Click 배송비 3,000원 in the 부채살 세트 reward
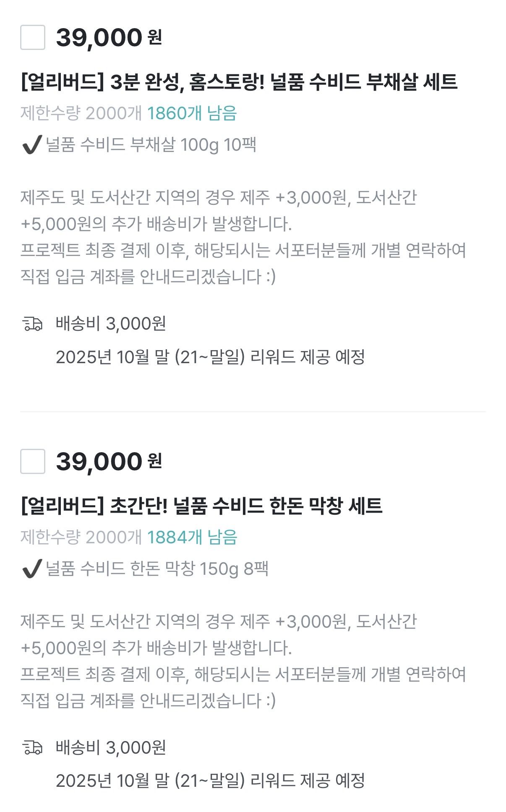 (111, 324)
